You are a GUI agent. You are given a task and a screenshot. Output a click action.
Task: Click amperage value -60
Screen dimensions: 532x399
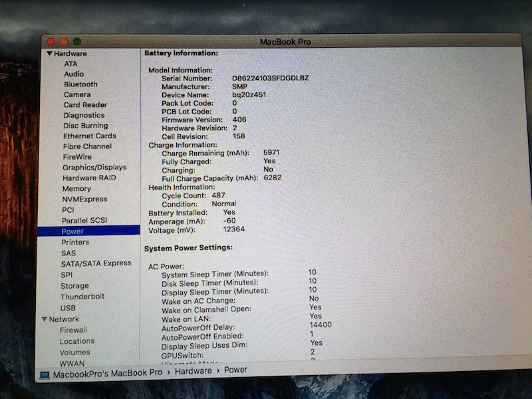coord(229,221)
